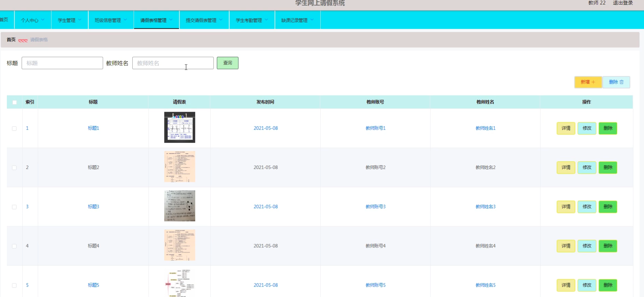Click the 教师姓名1 cell text
This screenshot has width=644, height=297.
(485, 128)
